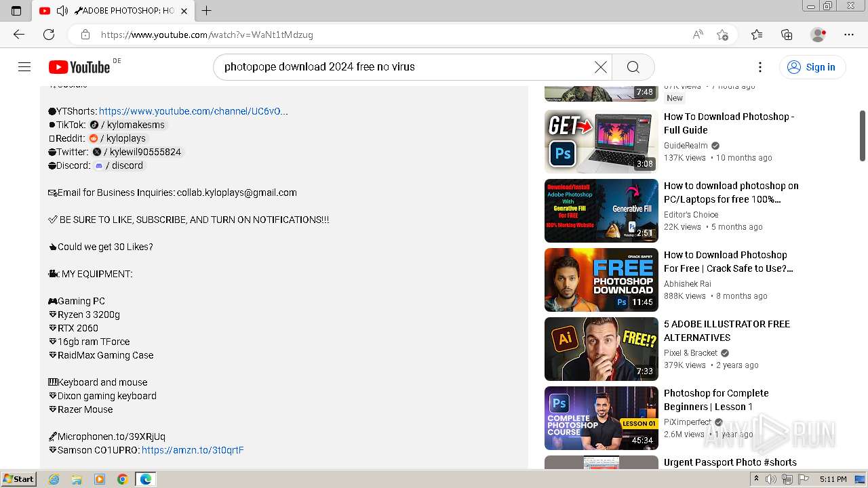The image size is (868, 488).
Task: Open Abhishek Rai channel name
Action: pos(688,284)
